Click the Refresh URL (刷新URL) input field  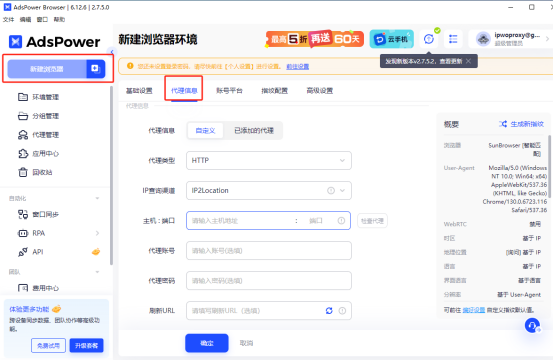(269, 311)
